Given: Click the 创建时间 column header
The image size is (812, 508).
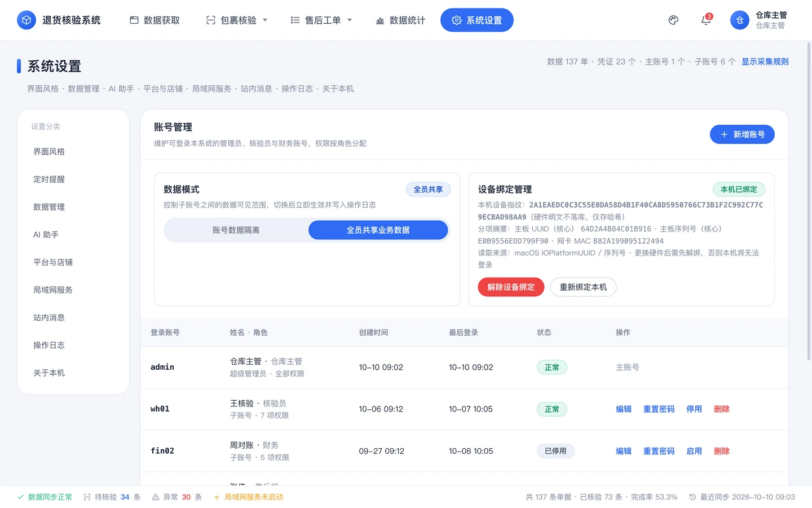Looking at the screenshot, I should (373, 332).
